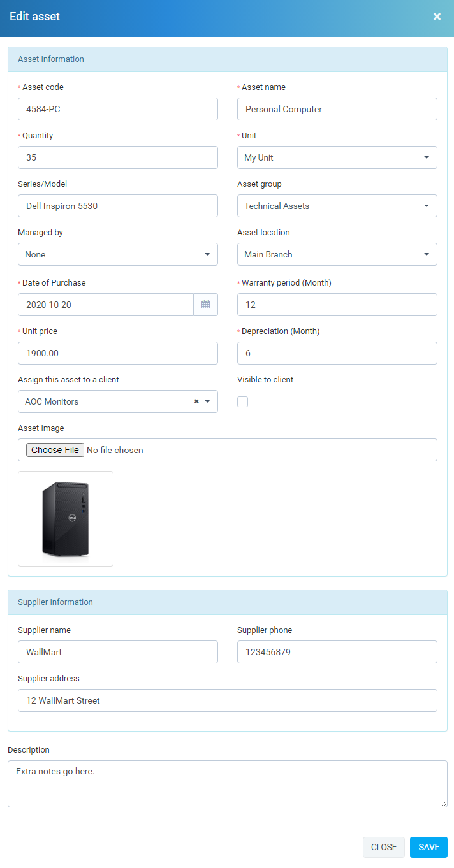
Task: Click the Description text area
Action: click(x=227, y=784)
